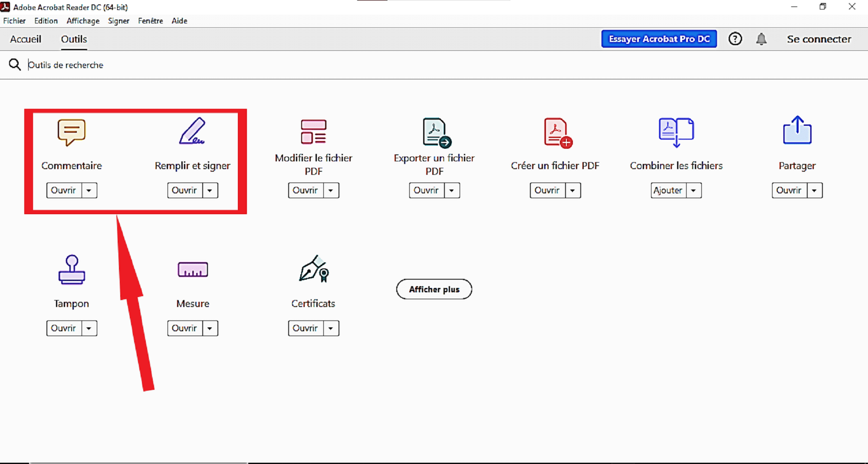The width and height of the screenshot is (868, 464).
Task: Expand the Tampon dropdown arrow
Action: coord(89,328)
